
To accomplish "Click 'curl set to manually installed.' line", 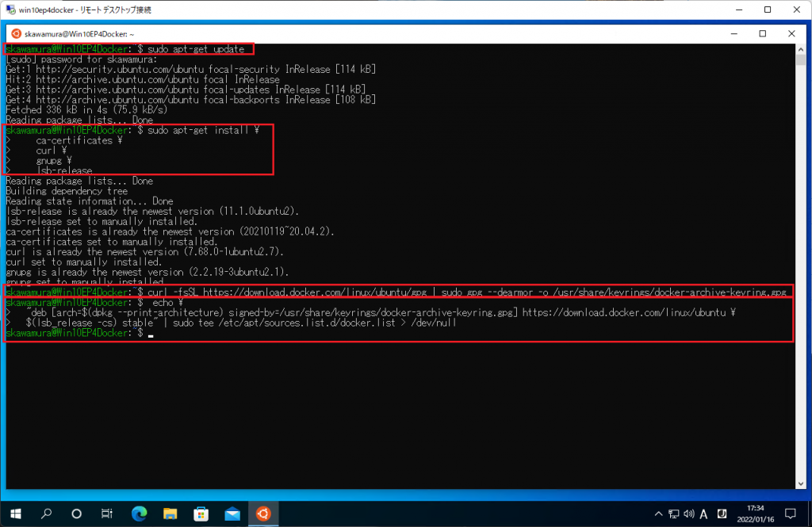I will tap(84, 262).
